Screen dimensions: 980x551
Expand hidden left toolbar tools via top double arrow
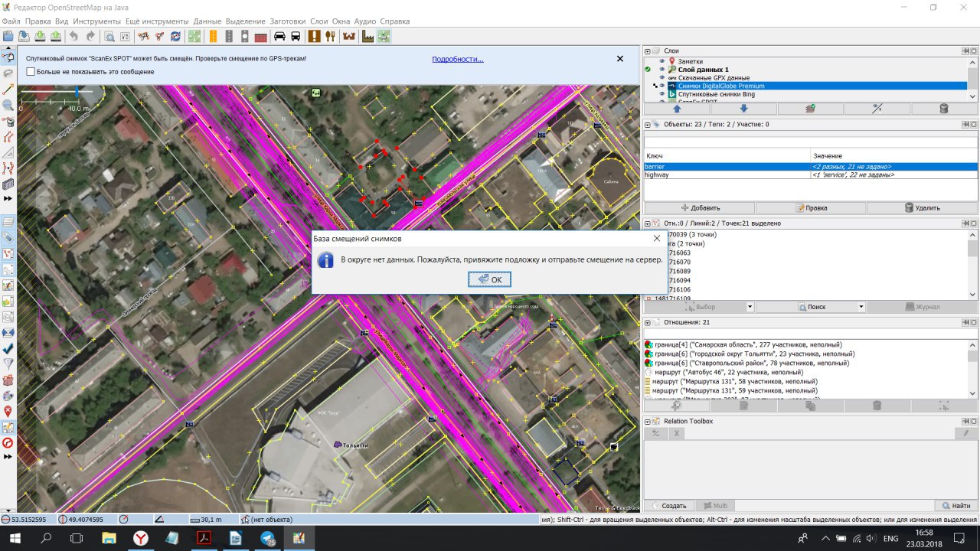point(8,198)
